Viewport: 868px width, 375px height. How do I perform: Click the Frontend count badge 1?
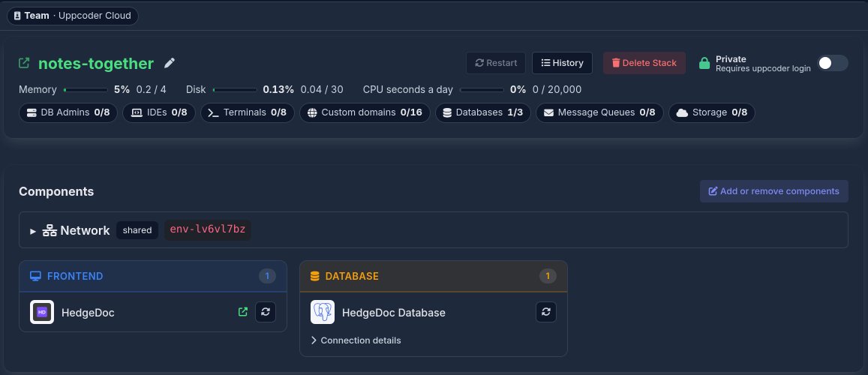[x=267, y=276]
